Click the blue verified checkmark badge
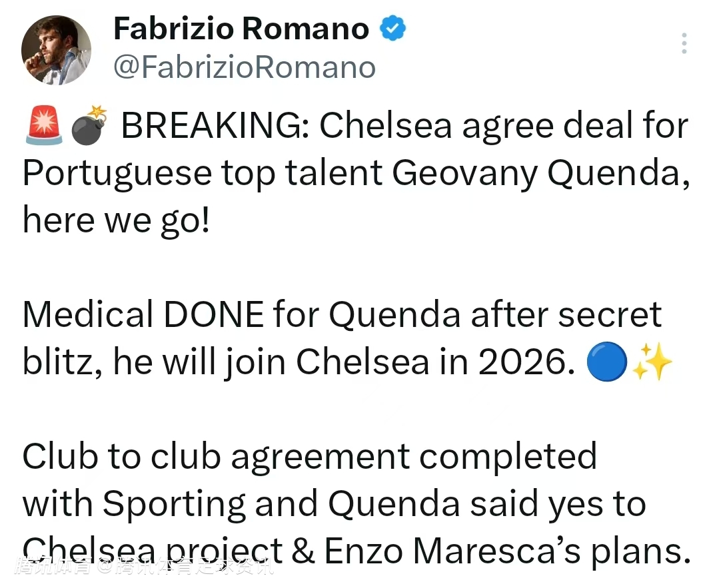 tap(393, 29)
